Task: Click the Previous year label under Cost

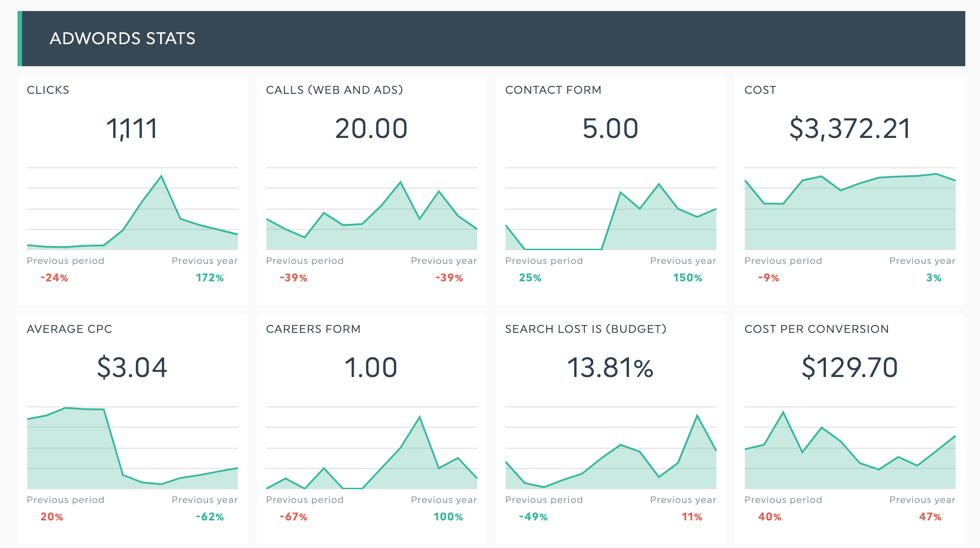Action: (x=922, y=261)
